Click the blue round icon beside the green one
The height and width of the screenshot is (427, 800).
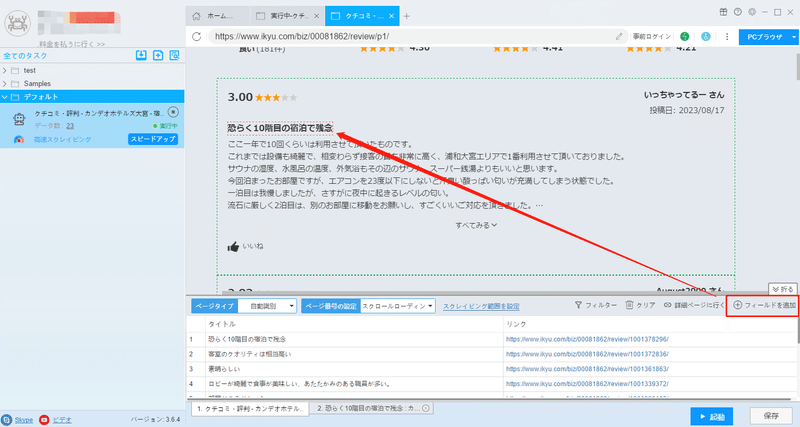(x=706, y=36)
